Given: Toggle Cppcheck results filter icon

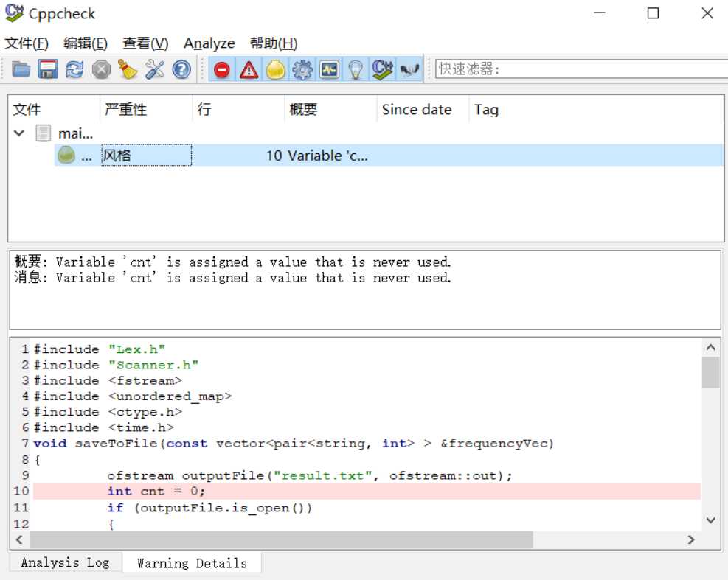Looking at the screenshot, I should pyautogui.click(x=383, y=69).
